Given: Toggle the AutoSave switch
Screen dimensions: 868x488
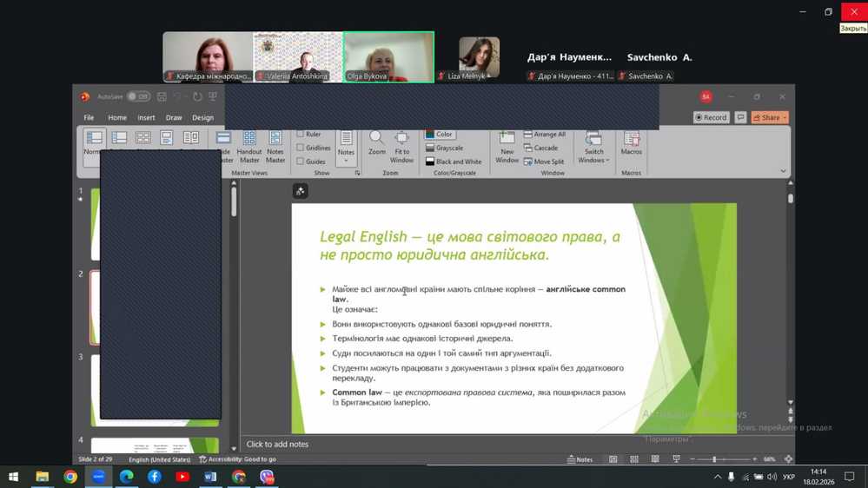Looking at the screenshot, I should click(138, 96).
